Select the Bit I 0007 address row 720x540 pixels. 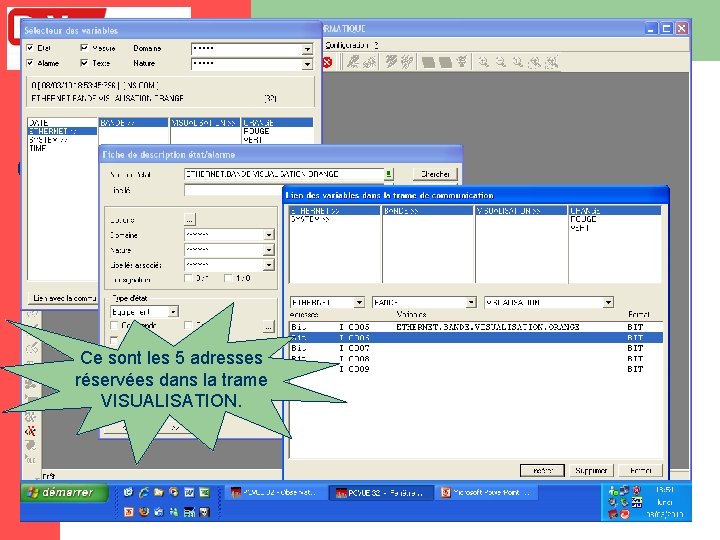[476, 348]
